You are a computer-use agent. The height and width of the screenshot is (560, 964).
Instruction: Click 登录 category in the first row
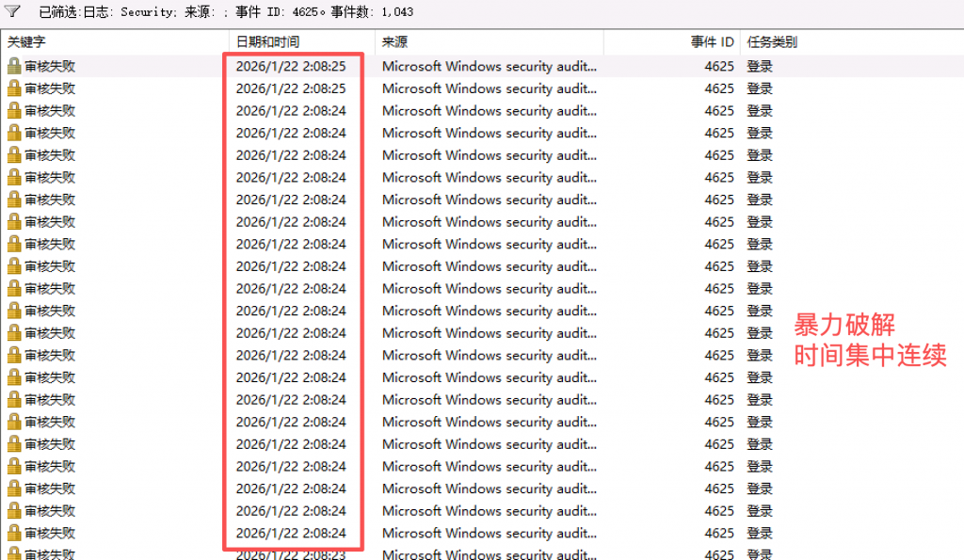760,67
